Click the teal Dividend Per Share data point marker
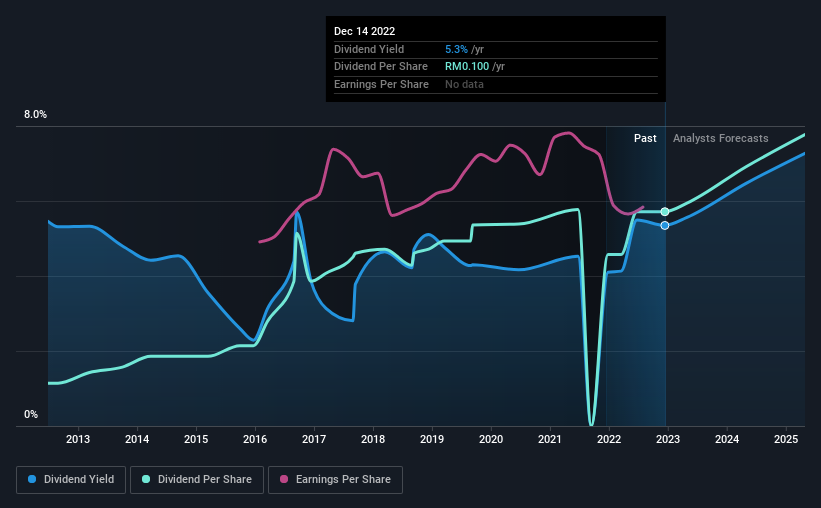Viewport: 821px width, 508px height. (664, 212)
